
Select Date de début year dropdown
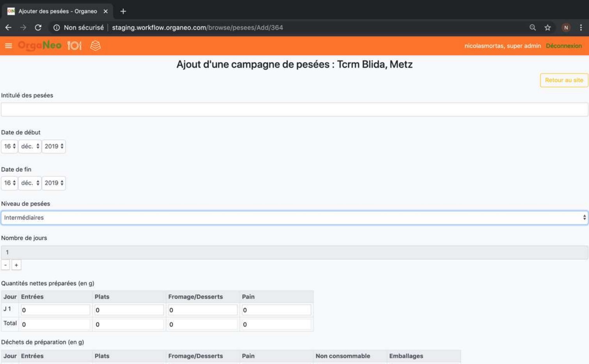[x=54, y=147]
